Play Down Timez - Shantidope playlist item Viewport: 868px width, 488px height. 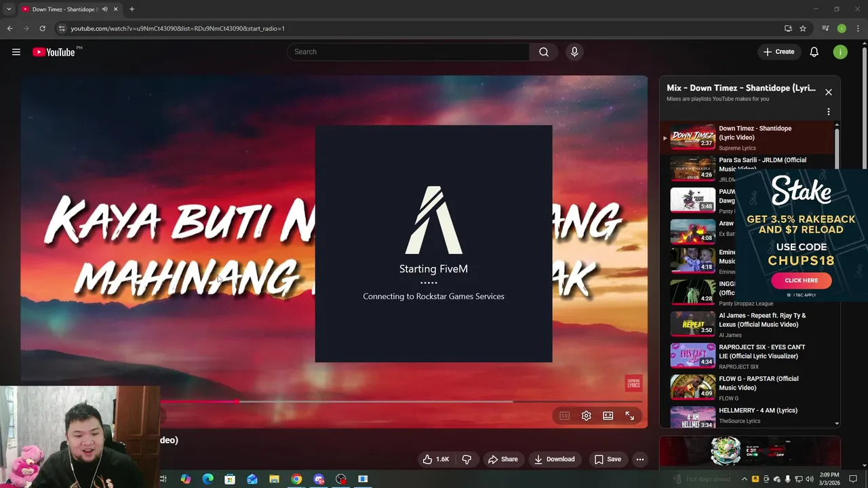click(747, 138)
